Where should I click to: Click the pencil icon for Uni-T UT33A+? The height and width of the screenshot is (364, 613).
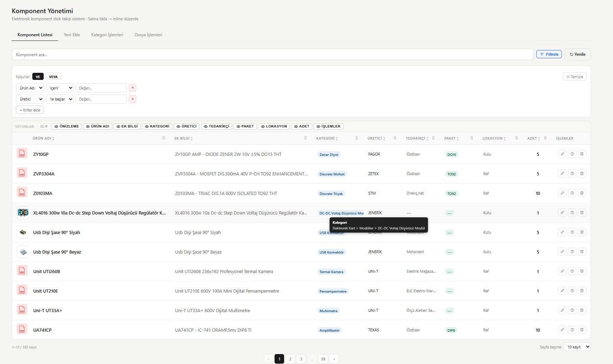[562, 310]
